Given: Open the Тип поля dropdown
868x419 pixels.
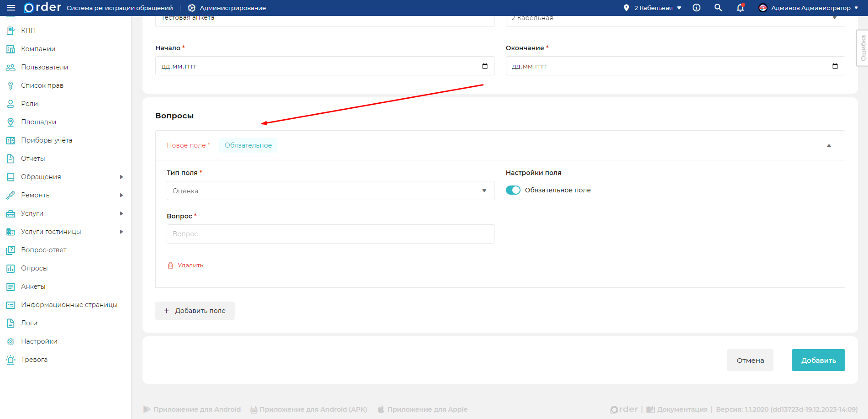Looking at the screenshot, I should click(x=330, y=191).
